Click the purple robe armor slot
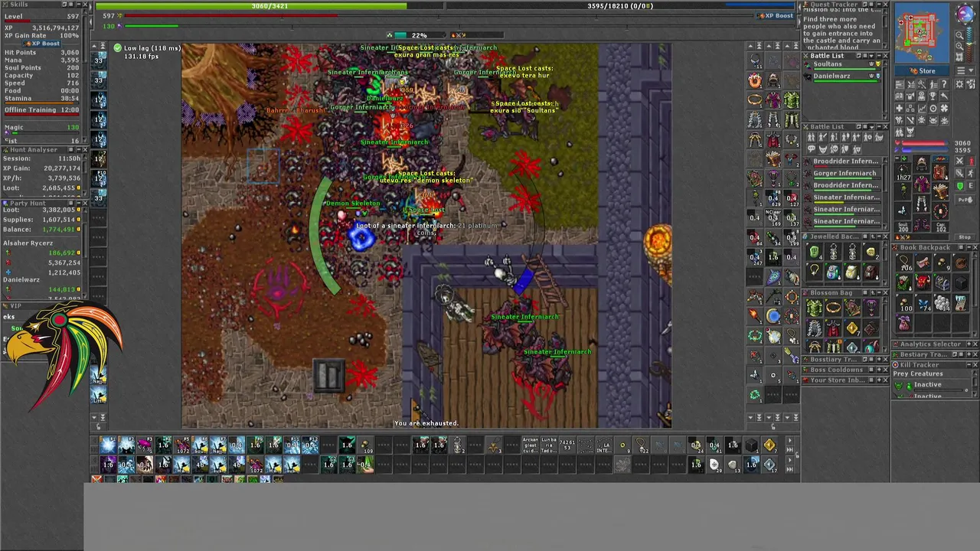 pyautogui.click(x=922, y=184)
